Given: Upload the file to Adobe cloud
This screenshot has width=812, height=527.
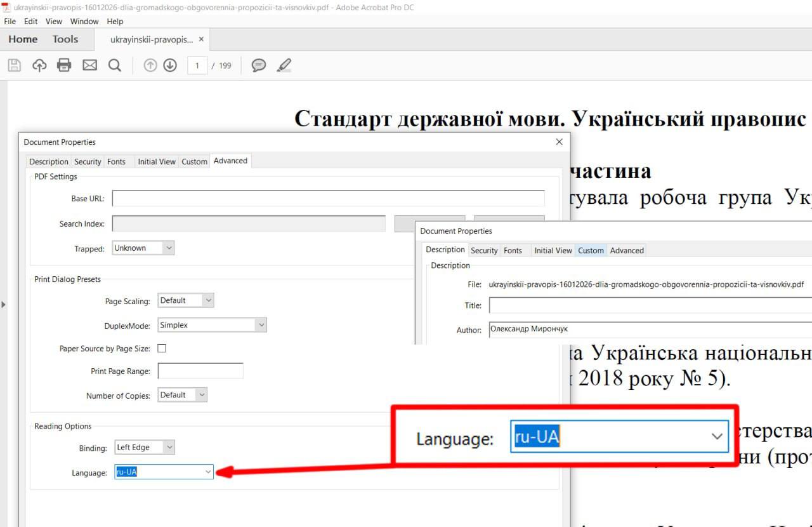Looking at the screenshot, I should pyautogui.click(x=39, y=65).
